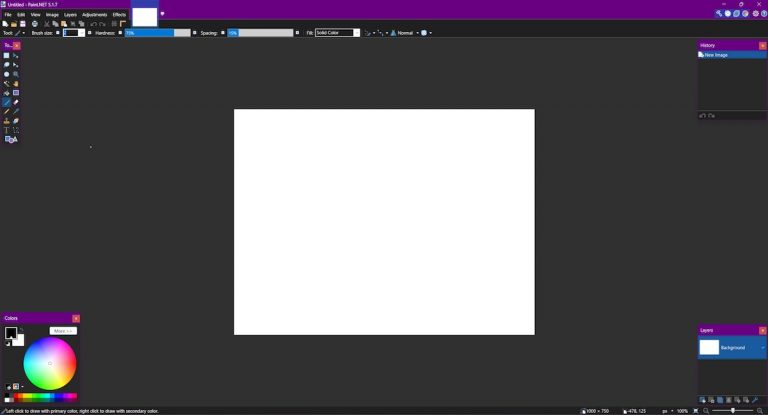Viewport: 768px width, 415px height.
Task: Open the Effects menu
Action: pyautogui.click(x=119, y=15)
